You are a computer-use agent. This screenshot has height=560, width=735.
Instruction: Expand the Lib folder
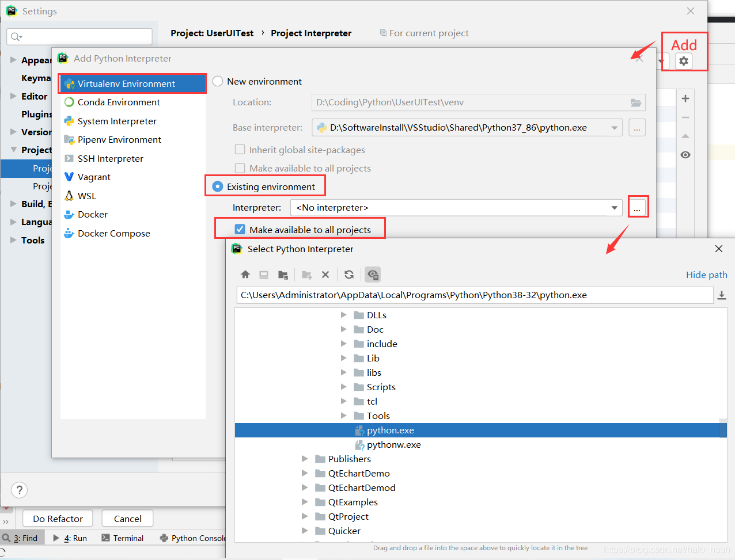coord(344,358)
